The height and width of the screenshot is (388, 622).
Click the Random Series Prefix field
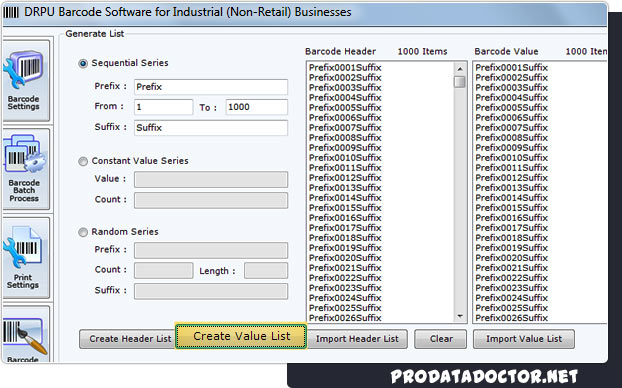[211, 250]
